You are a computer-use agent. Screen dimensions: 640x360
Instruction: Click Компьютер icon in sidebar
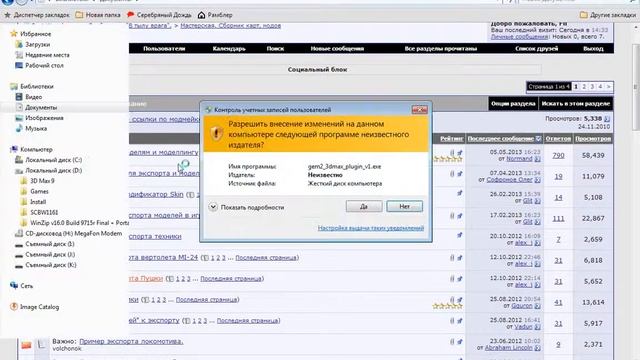(14, 149)
